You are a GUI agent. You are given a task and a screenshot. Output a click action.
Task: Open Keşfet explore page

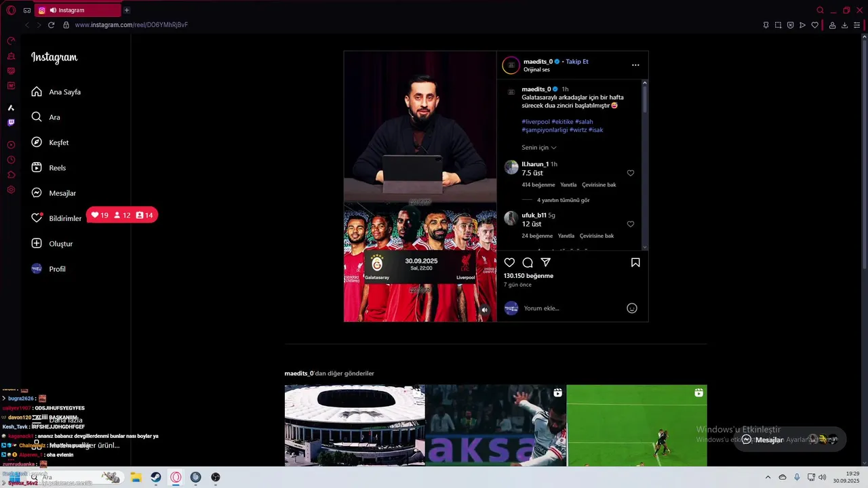click(50, 142)
